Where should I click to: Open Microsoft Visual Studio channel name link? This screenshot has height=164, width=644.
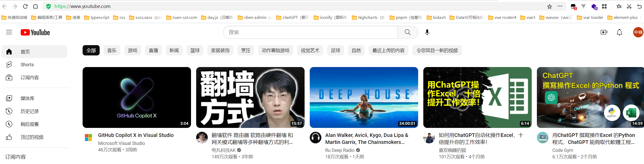121,143
